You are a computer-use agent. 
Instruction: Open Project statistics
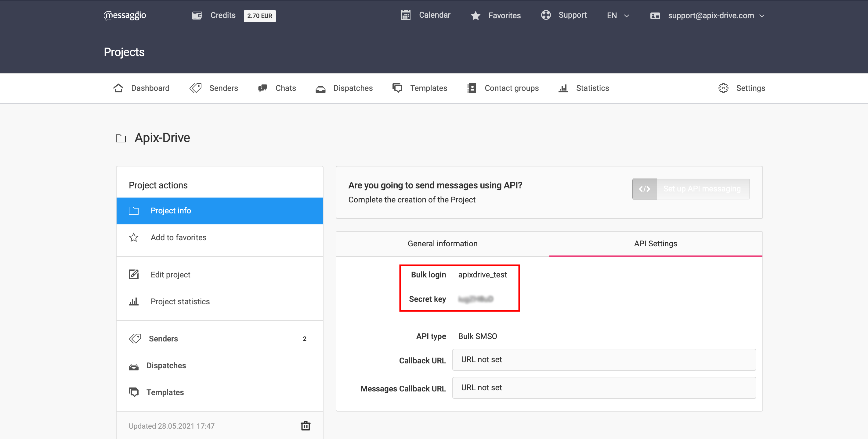pyautogui.click(x=180, y=302)
